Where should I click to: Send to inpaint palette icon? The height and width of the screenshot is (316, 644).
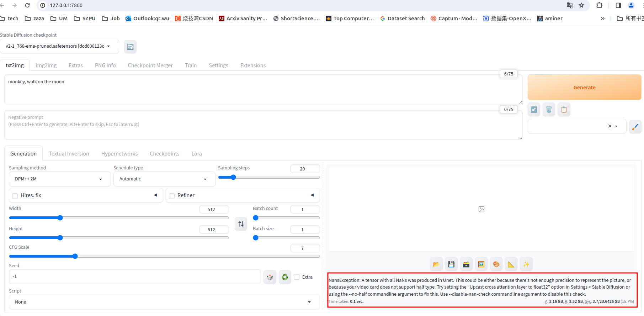(x=496, y=264)
